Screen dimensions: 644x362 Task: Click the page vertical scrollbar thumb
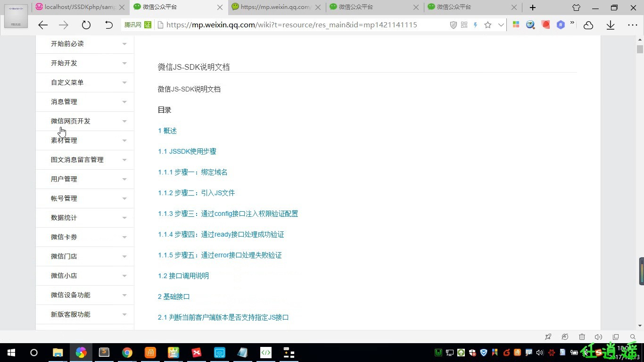640,49
